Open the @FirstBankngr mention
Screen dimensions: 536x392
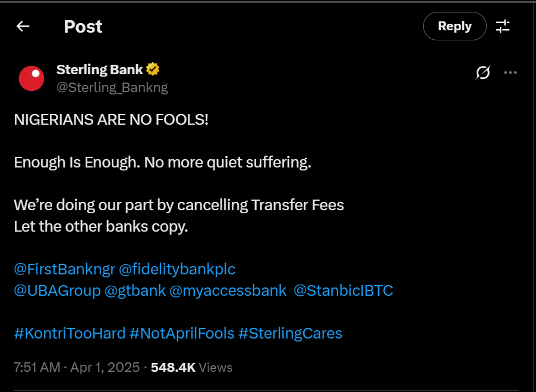[64, 269]
